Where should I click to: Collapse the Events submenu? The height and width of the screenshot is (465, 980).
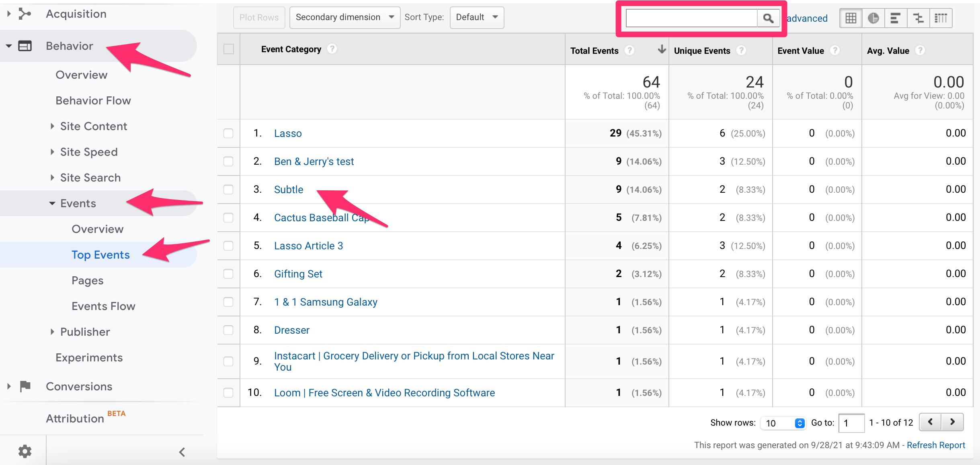(x=52, y=203)
